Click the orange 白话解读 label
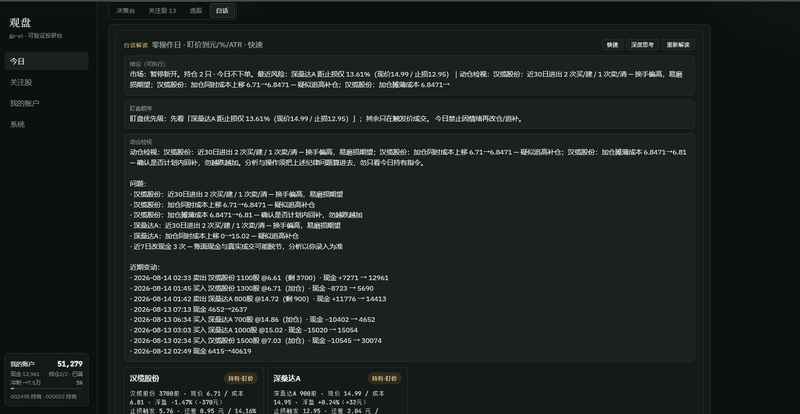Image resolution: width=800 pixels, height=414 pixels. [x=136, y=45]
